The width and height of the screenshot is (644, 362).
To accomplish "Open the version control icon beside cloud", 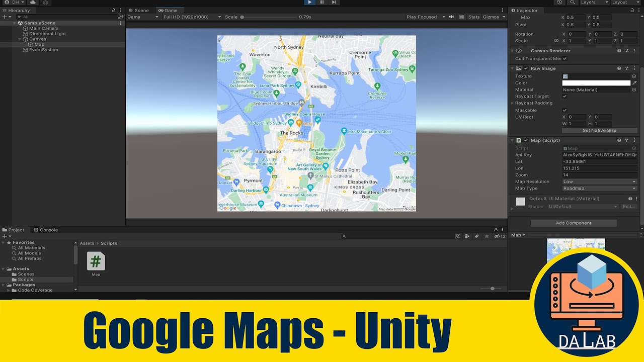I will pos(46,3).
